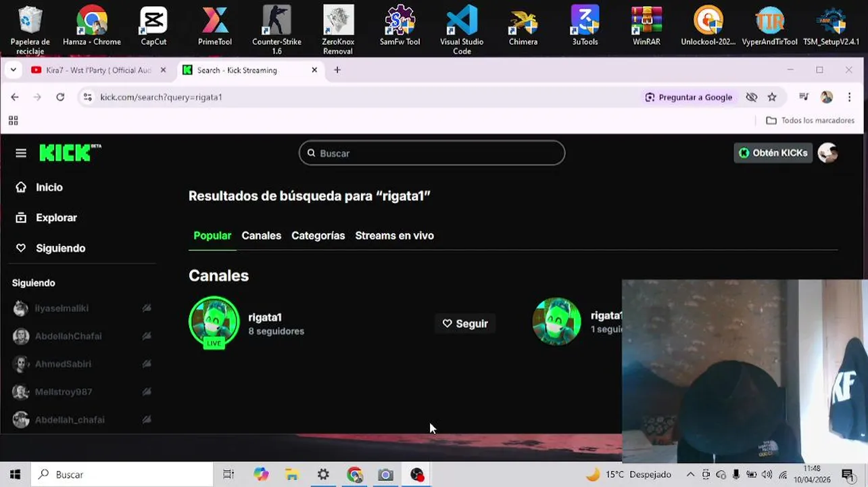Go back in Chrome

(x=15, y=97)
